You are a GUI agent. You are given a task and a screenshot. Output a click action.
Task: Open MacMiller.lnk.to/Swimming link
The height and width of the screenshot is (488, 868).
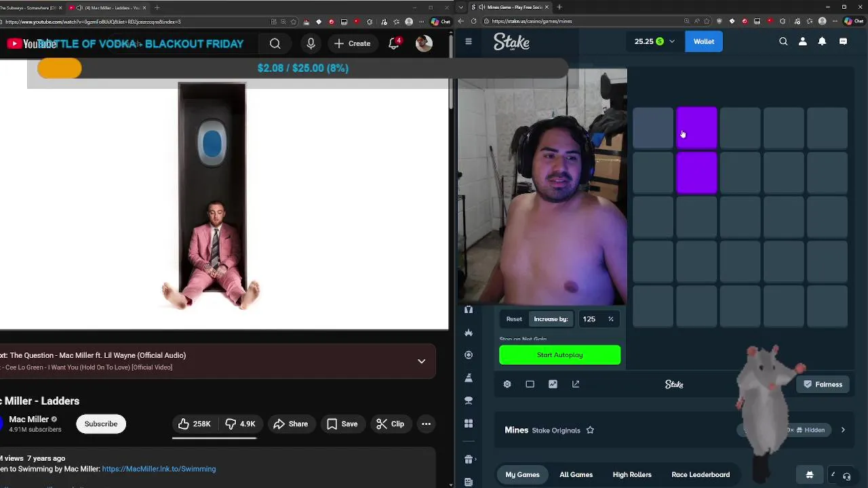coord(159,469)
